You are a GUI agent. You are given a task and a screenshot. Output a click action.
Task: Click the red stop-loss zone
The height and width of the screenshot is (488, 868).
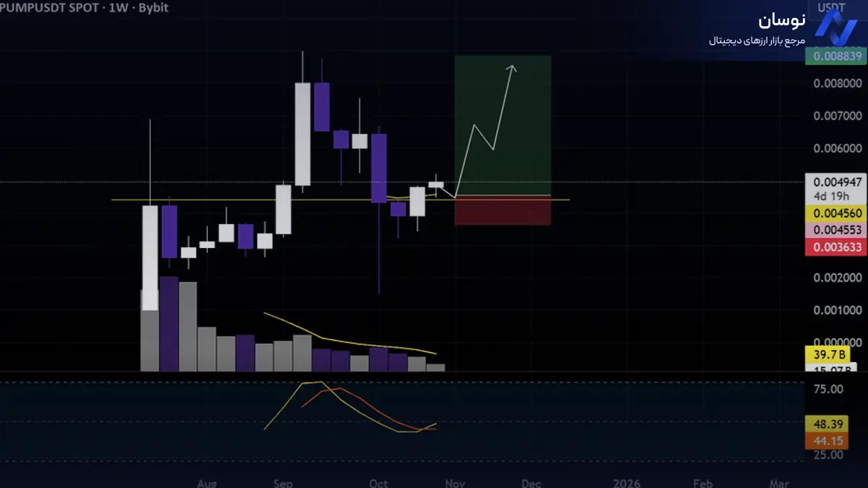point(503,210)
